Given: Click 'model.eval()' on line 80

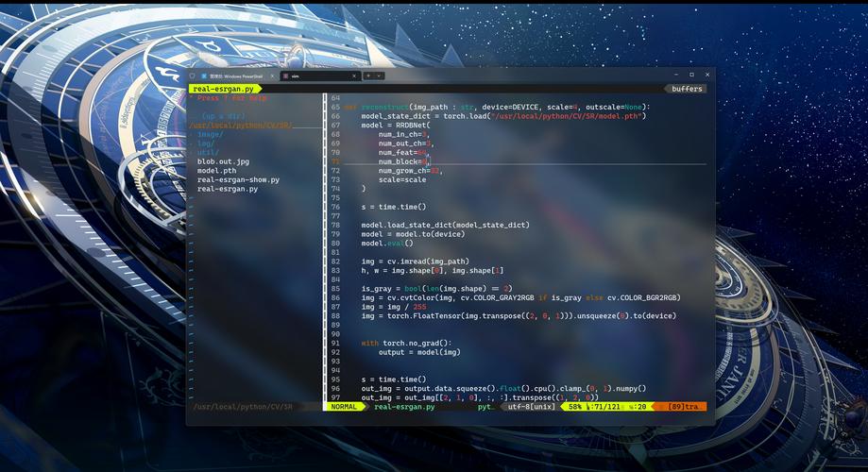Looking at the screenshot, I should pyautogui.click(x=387, y=243).
